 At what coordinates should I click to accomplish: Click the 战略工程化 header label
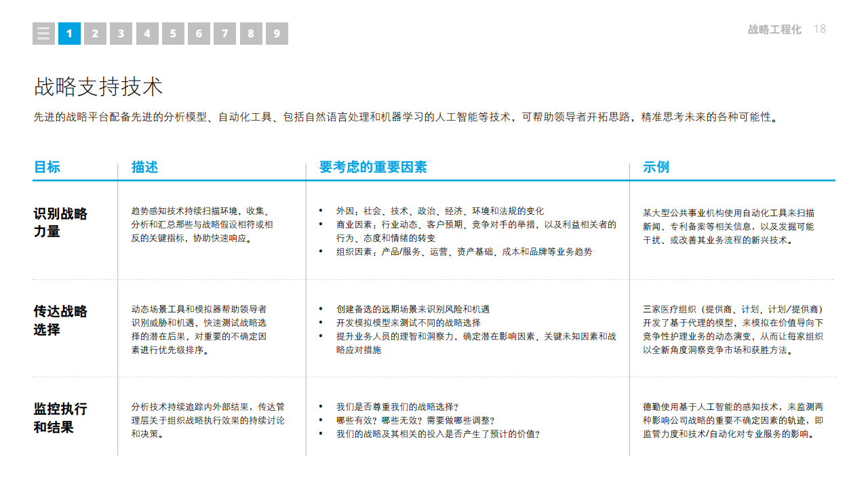774,29
